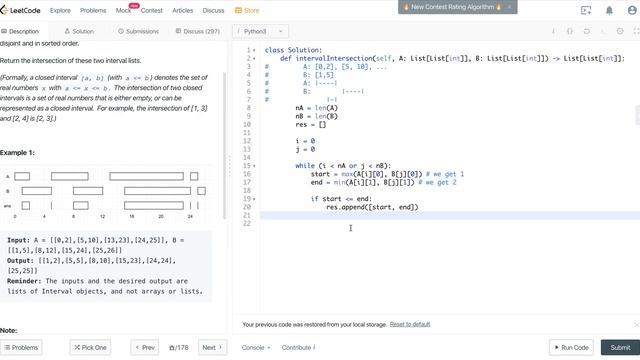Screen dimensions: 640x360
Task: Click the 'j = 0' code line
Action: point(305,149)
